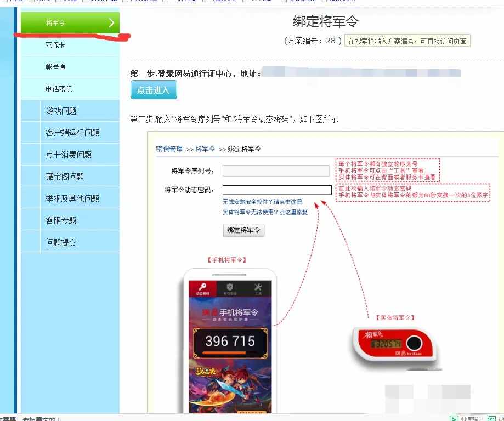Open the 客户端运行问题 category

(70, 133)
